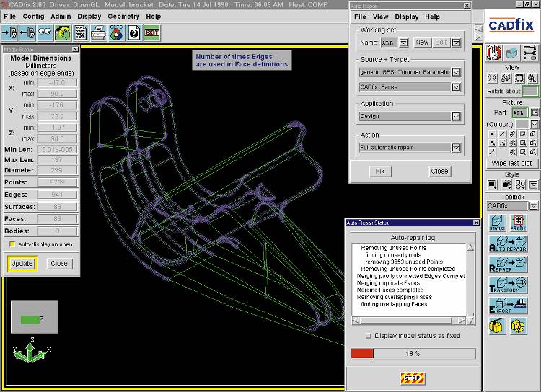The height and width of the screenshot is (392, 541).
Task: Click the eyes viewer toolbar icon
Action: point(45,33)
